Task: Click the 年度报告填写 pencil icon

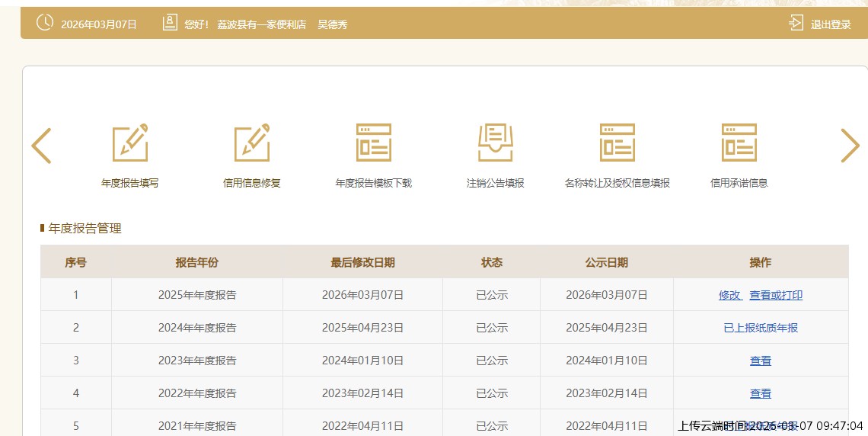Action: point(130,143)
